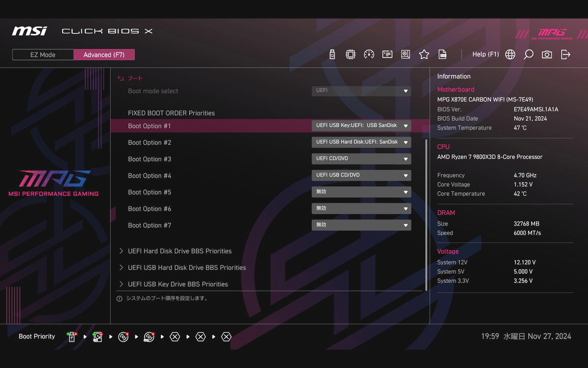Open the hardware monitor board icon
The width and height of the screenshot is (588, 368).
point(405,54)
